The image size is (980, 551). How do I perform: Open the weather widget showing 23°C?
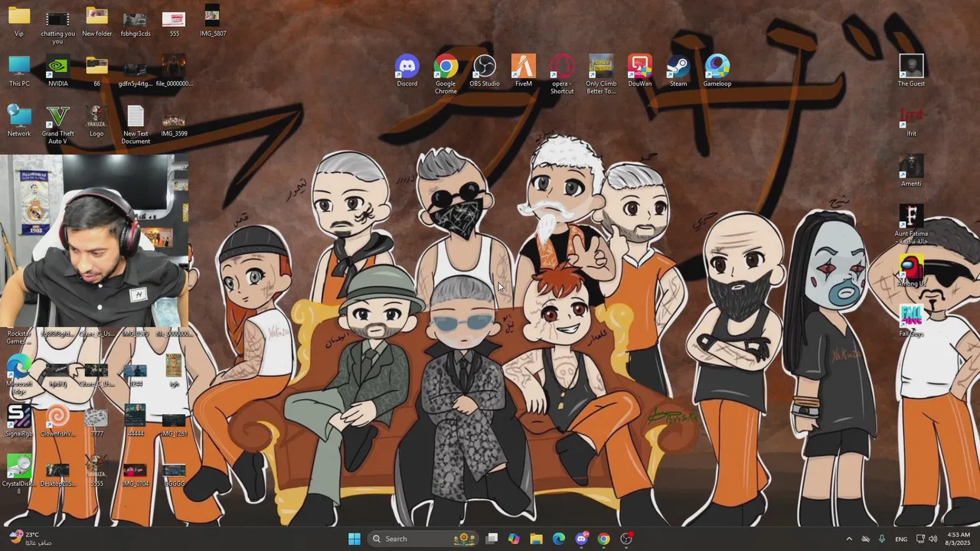31,539
